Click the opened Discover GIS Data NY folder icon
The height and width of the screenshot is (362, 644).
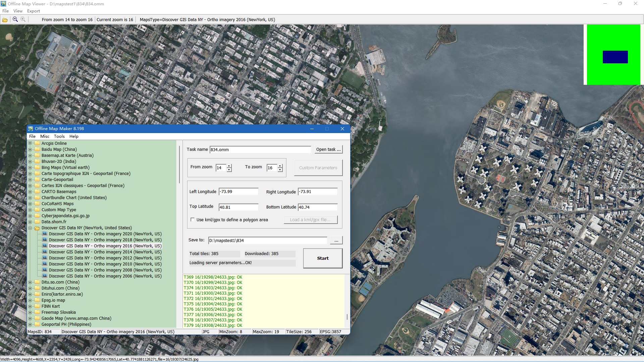tap(37, 228)
